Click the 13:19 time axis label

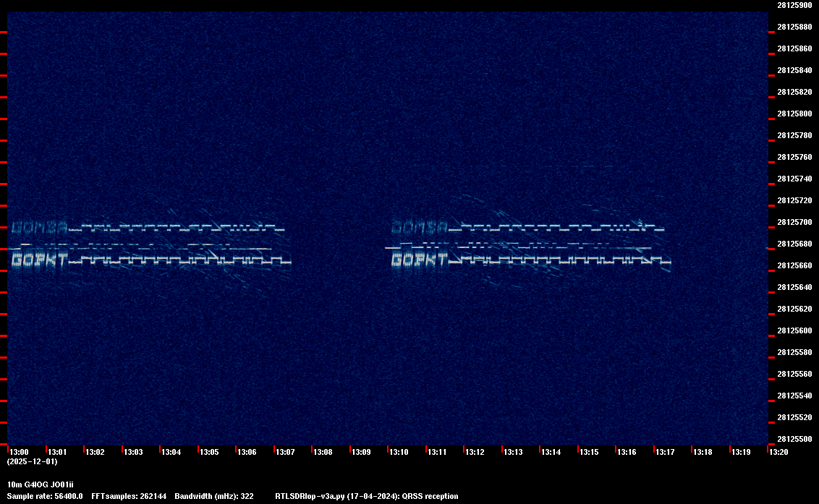741,452
